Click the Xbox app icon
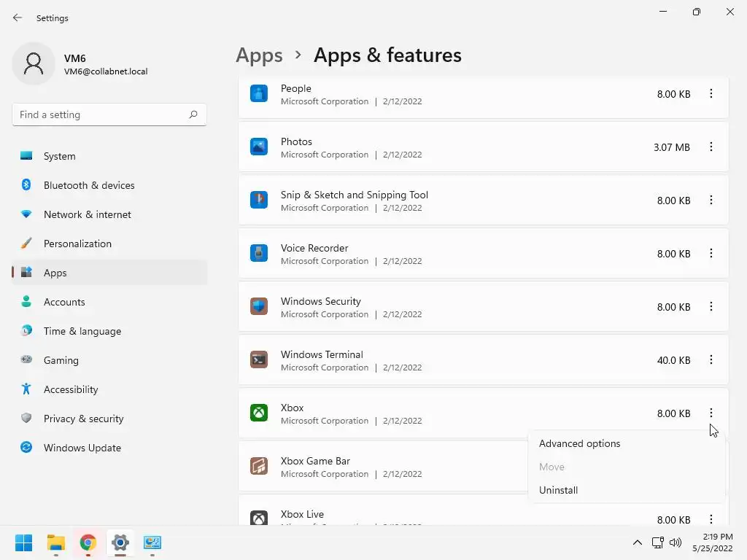The height and width of the screenshot is (560, 747). click(x=259, y=413)
